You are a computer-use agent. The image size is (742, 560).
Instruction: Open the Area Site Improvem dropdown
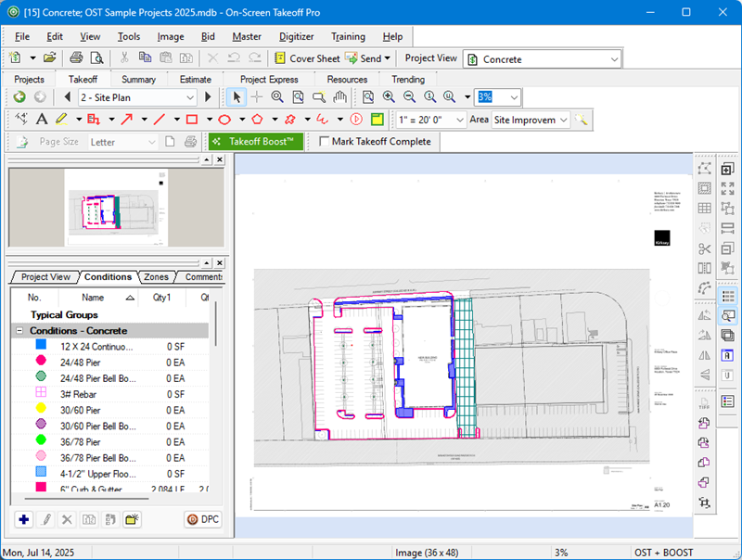[x=563, y=120]
